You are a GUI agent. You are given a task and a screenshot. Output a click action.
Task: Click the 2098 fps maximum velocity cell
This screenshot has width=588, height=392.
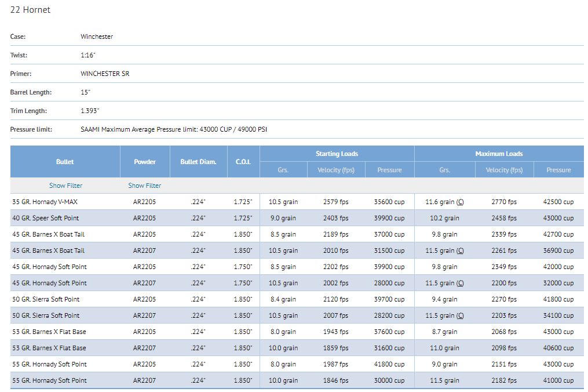point(504,348)
